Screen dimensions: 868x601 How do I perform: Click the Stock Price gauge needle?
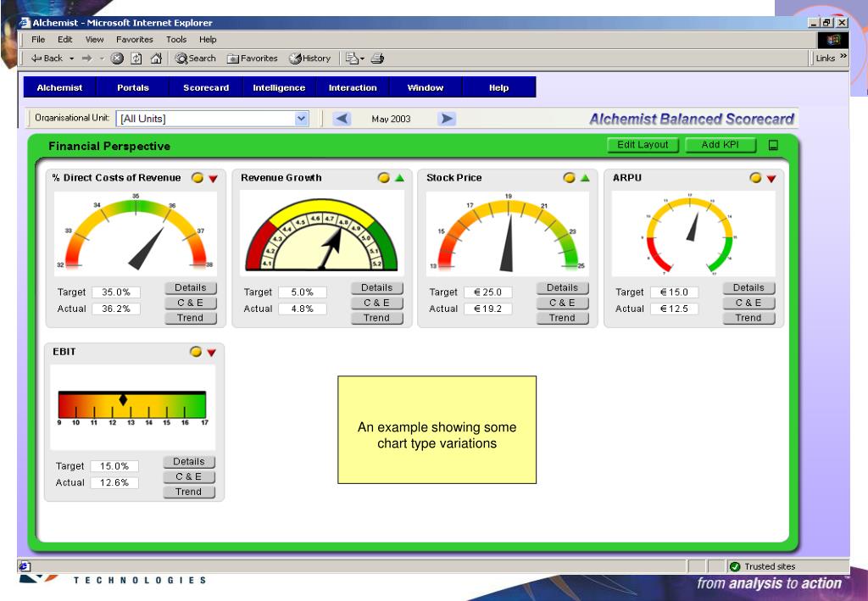(x=507, y=242)
